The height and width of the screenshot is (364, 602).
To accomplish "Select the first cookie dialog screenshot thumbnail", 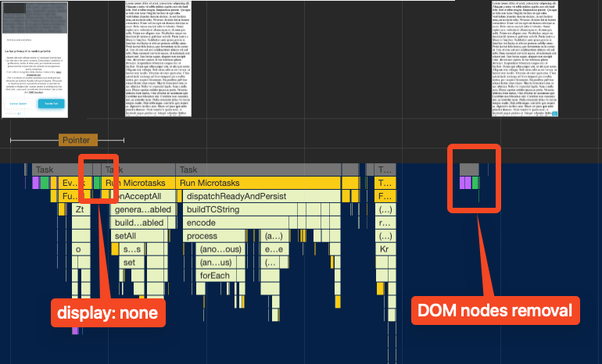I will [x=34, y=59].
